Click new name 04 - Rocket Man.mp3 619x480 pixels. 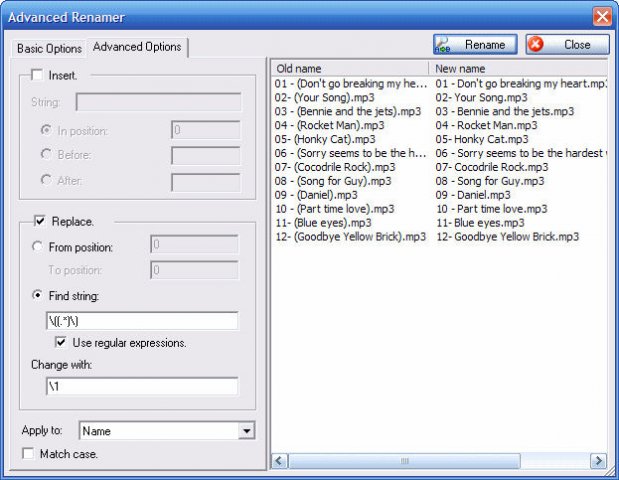click(486, 125)
